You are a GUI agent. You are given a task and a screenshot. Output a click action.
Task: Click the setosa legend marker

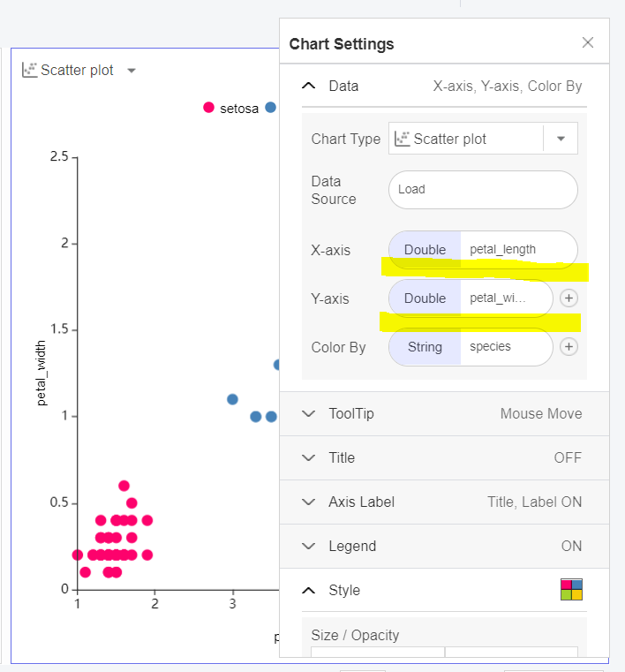(208, 108)
